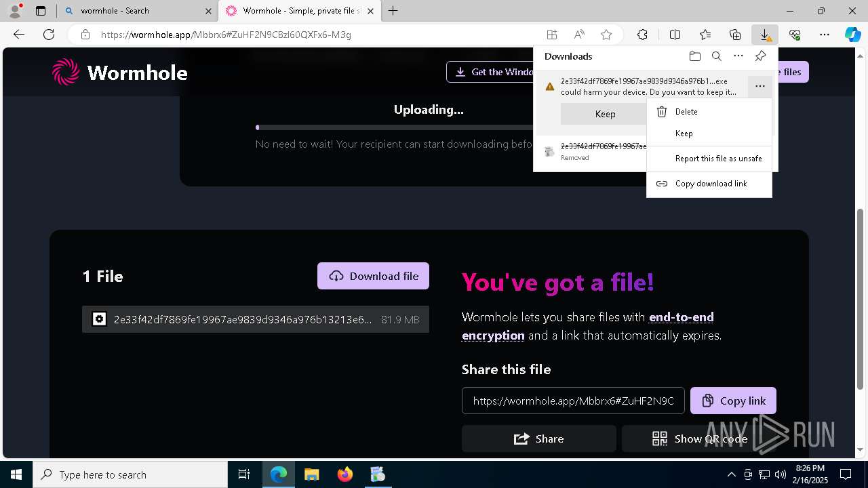Open the notification center icon

[x=846, y=474]
